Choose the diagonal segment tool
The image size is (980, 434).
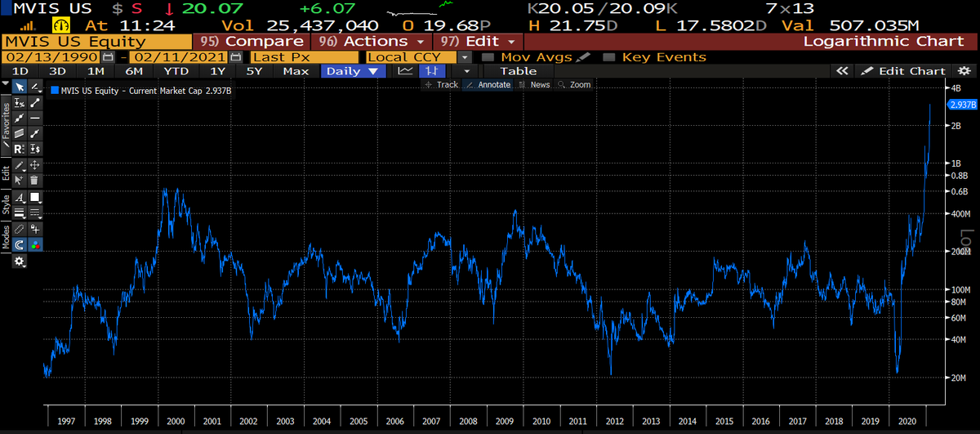(35, 133)
